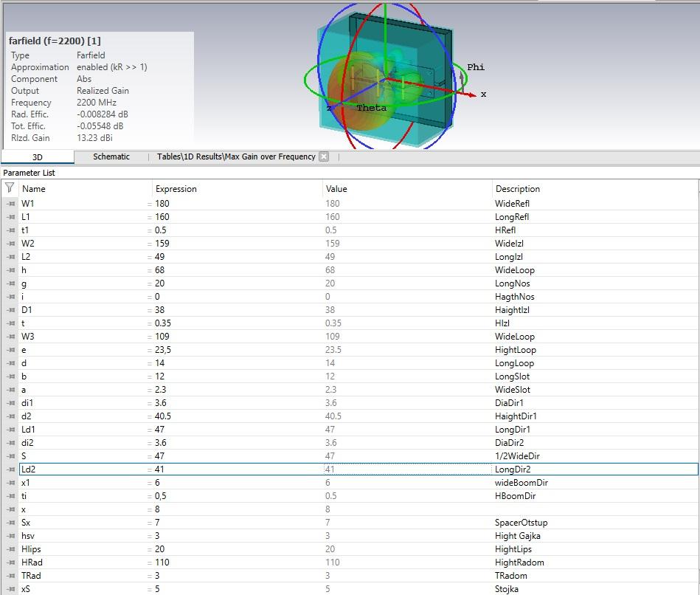Click the parameter icon beside Ld2
700x595 pixels.
point(10,470)
